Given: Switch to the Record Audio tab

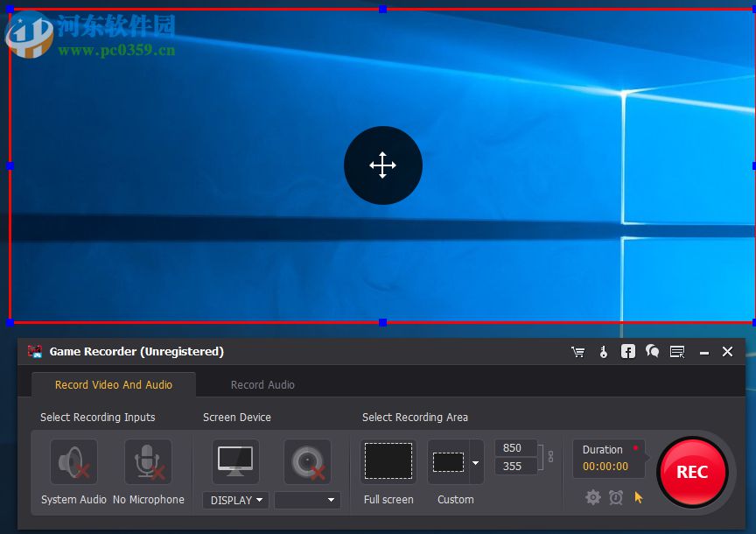Looking at the screenshot, I should tap(262, 384).
